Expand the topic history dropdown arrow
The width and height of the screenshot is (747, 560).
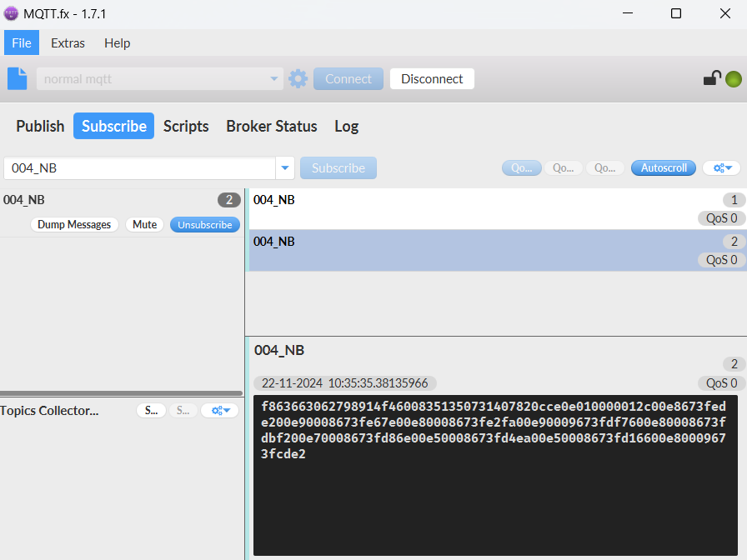tap(285, 168)
